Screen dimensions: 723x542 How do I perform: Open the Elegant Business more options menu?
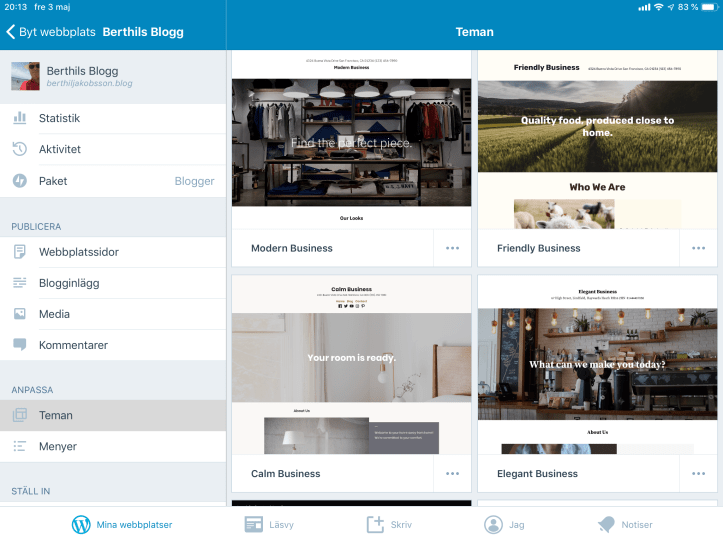tap(698, 473)
